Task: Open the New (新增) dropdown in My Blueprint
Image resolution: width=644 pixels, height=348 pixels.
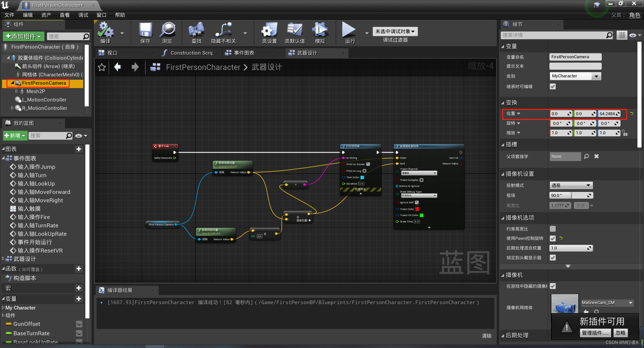Action: coord(15,136)
